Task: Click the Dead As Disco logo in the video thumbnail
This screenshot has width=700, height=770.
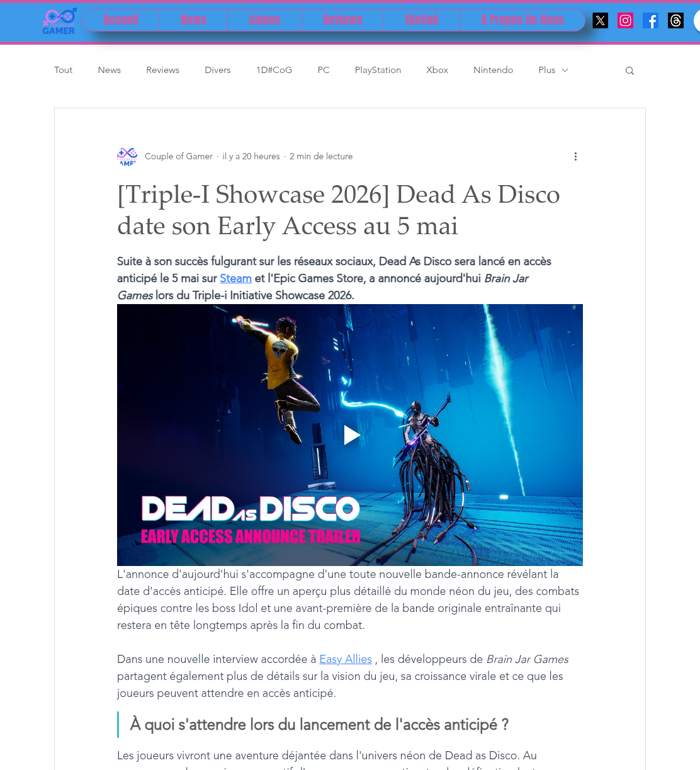Action: (251, 509)
